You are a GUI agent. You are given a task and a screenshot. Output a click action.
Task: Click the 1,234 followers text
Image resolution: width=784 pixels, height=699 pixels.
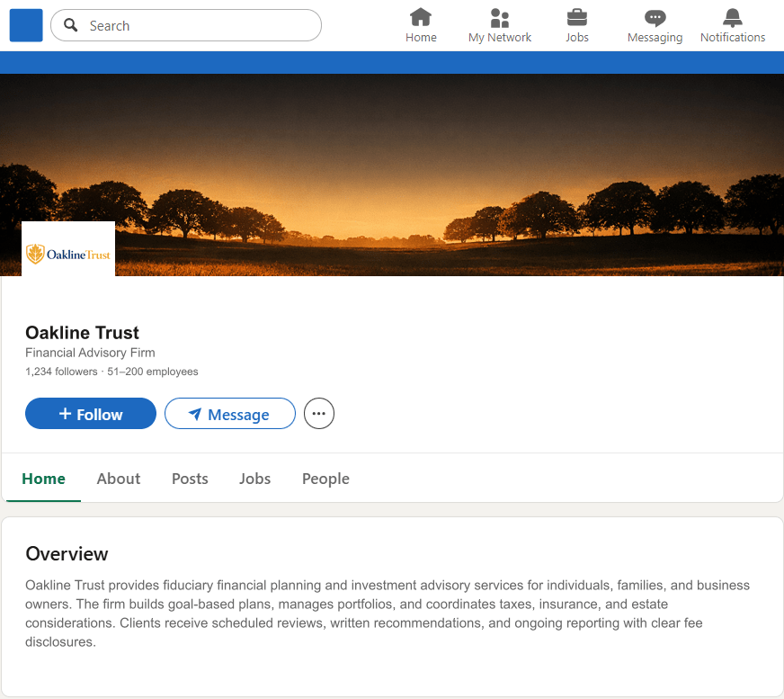[61, 372]
